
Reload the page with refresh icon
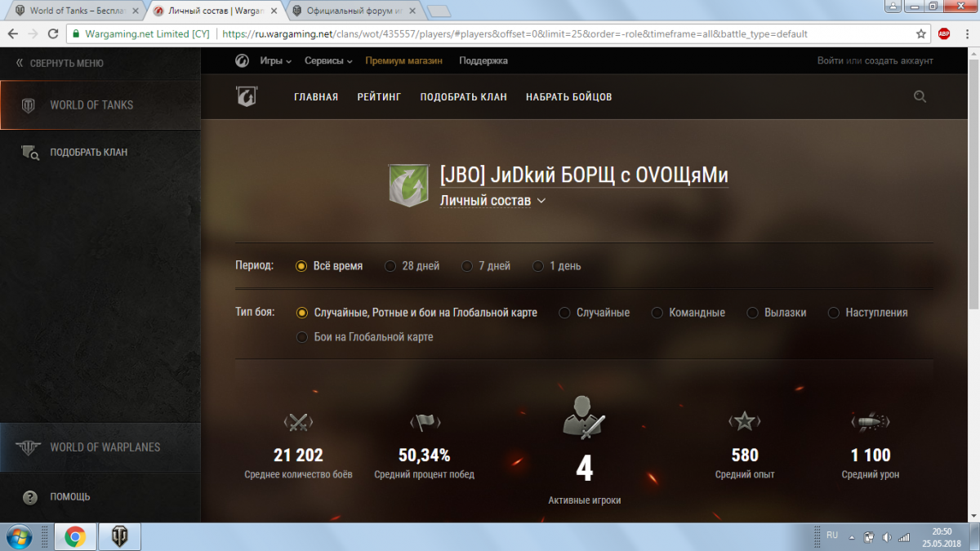click(53, 34)
